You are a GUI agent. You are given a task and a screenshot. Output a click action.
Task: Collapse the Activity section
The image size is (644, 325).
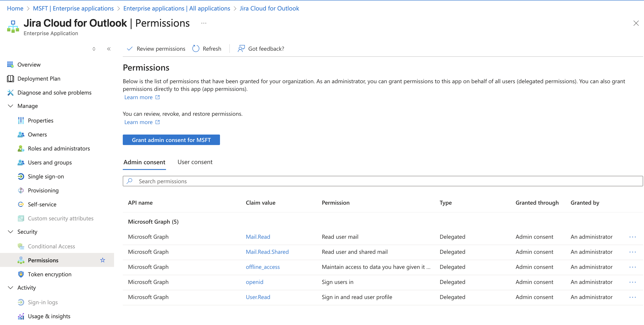click(x=10, y=288)
